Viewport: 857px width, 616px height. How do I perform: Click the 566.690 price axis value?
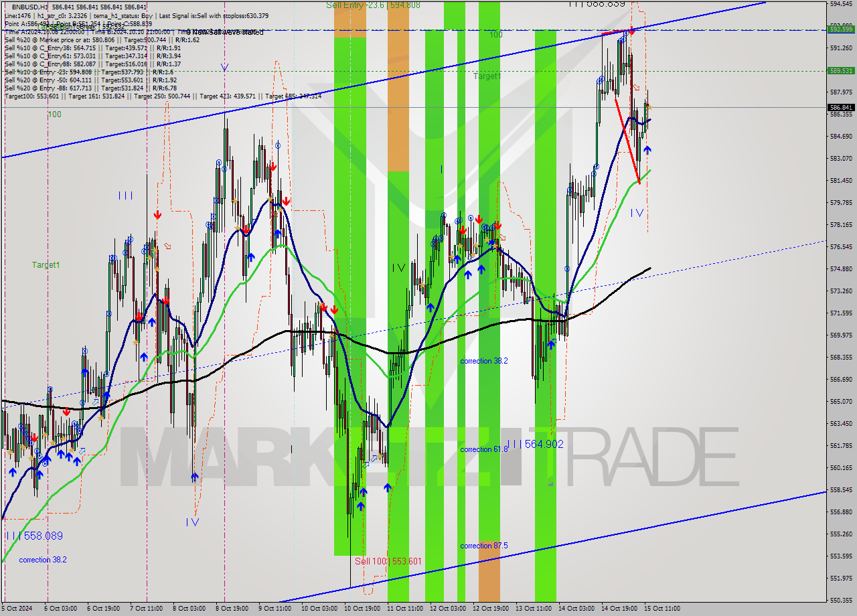pyautogui.click(x=841, y=380)
